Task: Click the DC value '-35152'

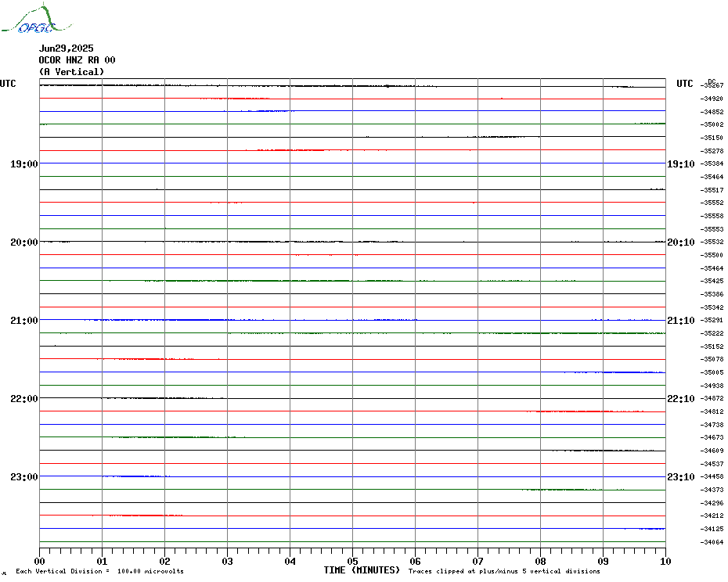Action: click(x=712, y=347)
